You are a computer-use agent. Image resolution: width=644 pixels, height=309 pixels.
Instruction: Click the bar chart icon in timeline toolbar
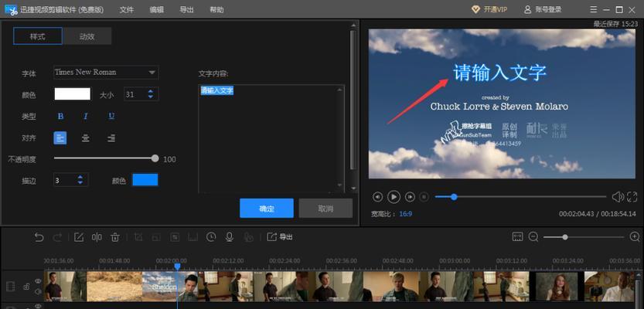click(193, 237)
